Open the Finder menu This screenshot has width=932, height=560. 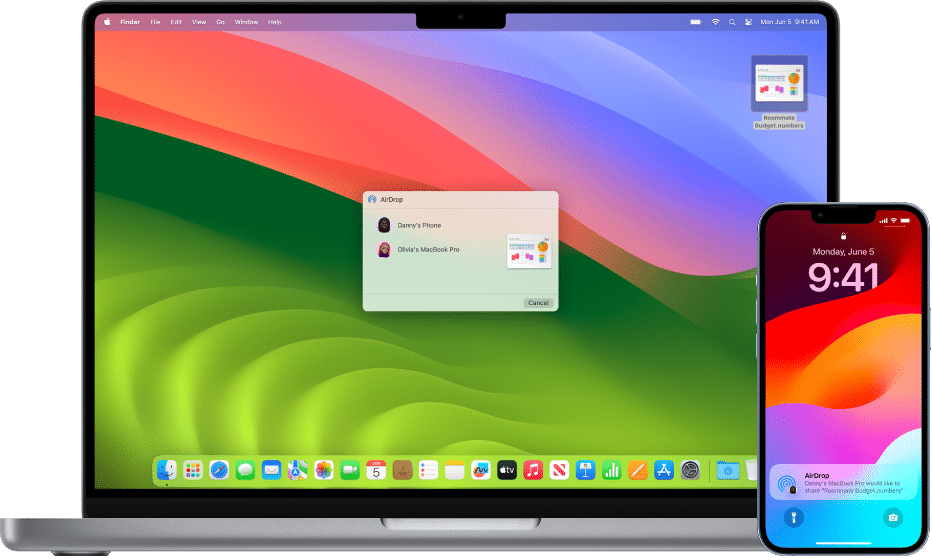(130, 22)
